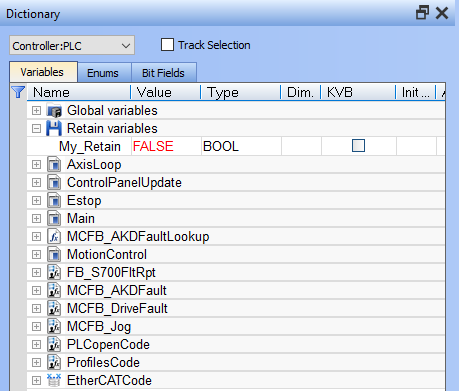This screenshot has width=459, height=391.
Task: Select the Estop tree item
Action: pos(84,201)
